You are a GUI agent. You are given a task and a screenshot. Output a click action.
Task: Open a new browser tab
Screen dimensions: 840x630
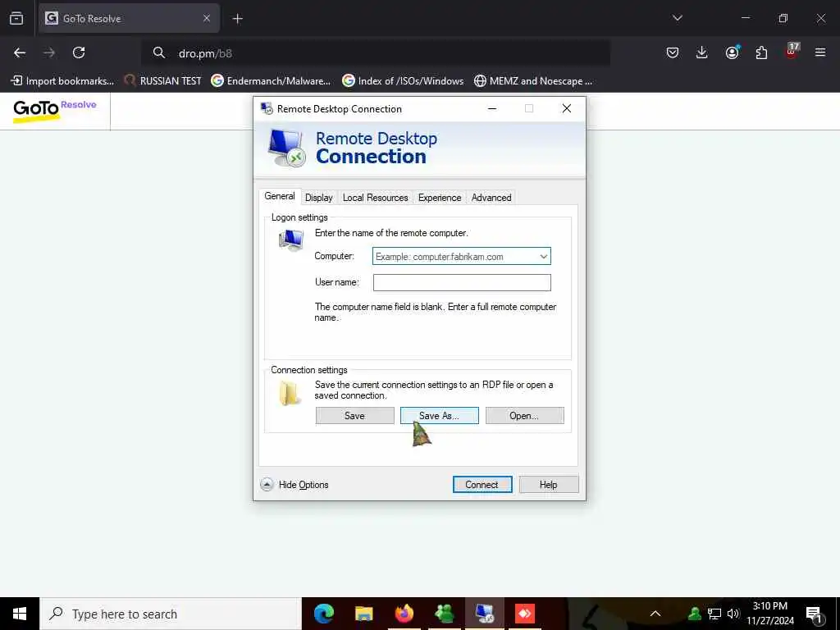tap(237, 19)
